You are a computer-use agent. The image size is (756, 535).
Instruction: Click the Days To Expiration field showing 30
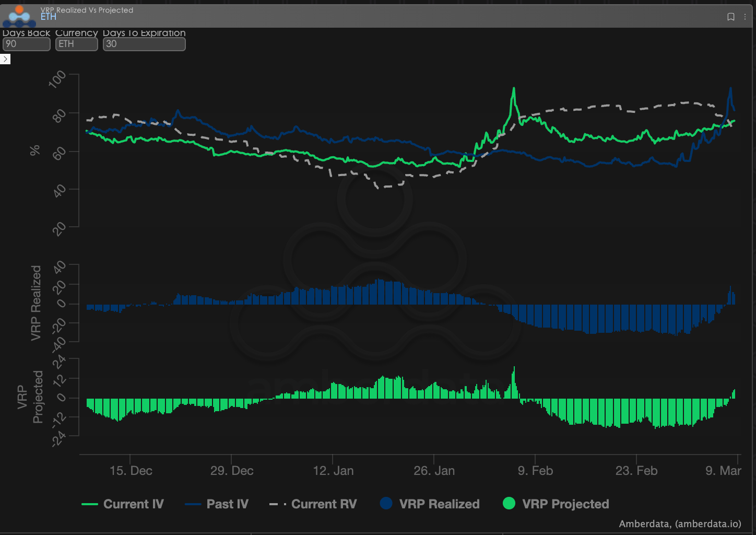click(x=144, y=44)
